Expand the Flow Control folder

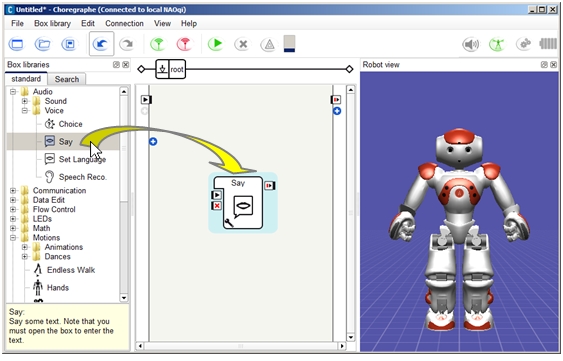tap(13, 209)
